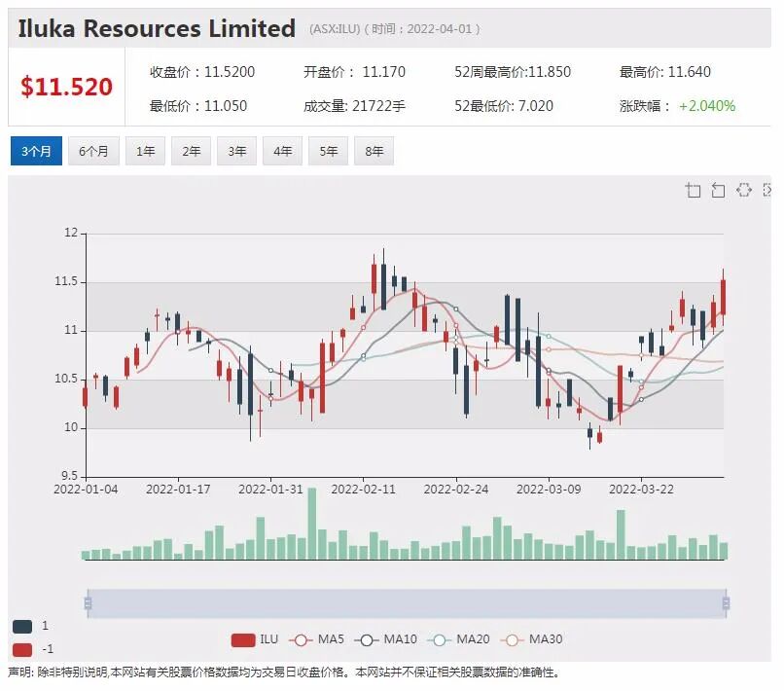Click the 2022-01-17 x-axis date label
The image size is (784, 691).
[178, 489]
